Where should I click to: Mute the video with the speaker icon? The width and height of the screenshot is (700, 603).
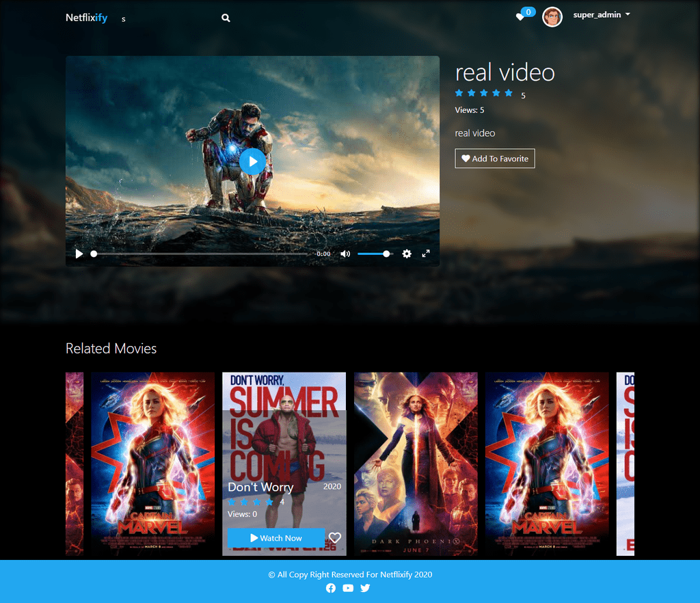pyautogui.click(x=345, y=254)
